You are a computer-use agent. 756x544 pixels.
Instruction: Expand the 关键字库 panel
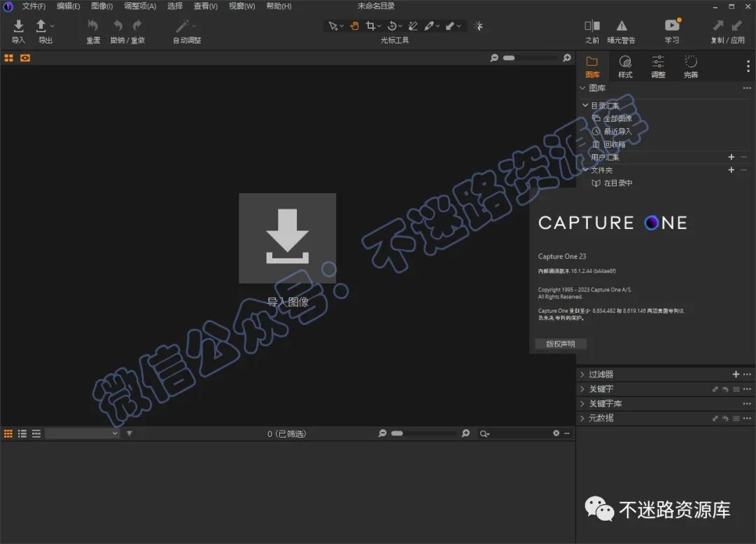582,403
